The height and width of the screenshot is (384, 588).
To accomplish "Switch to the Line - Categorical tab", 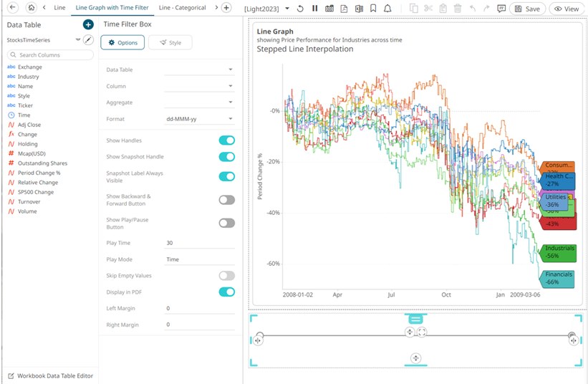I will pos(185,8).
